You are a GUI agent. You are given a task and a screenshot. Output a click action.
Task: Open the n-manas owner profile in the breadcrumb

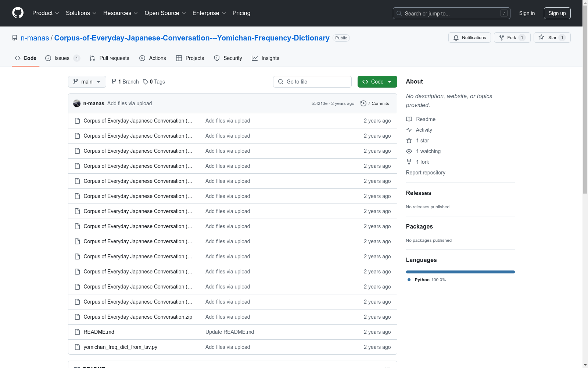click(x=35, y=38)
